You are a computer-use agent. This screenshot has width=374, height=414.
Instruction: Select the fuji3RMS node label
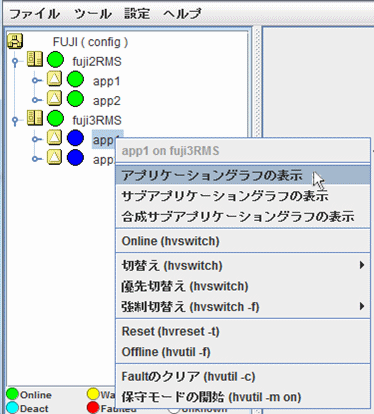pyautogui.click(x=97, y=120)
